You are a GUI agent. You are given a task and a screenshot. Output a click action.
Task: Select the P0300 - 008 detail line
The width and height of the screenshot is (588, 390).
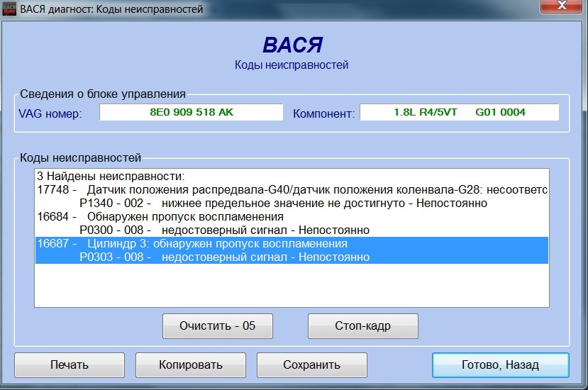coord(292,230)
